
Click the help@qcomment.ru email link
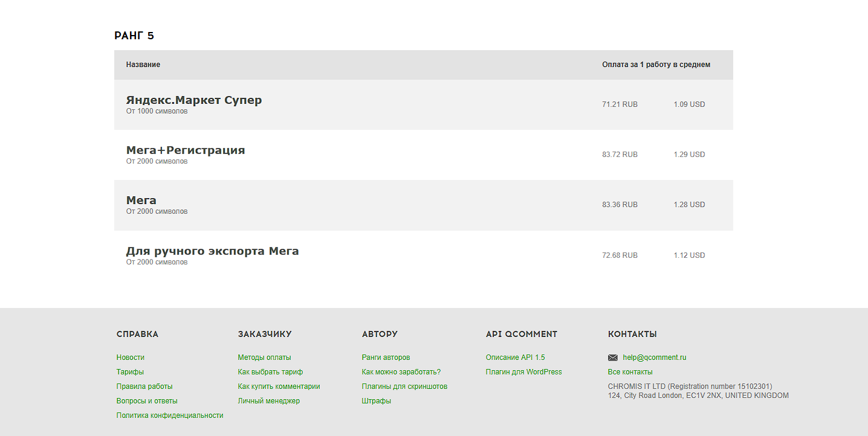(655, 357)
